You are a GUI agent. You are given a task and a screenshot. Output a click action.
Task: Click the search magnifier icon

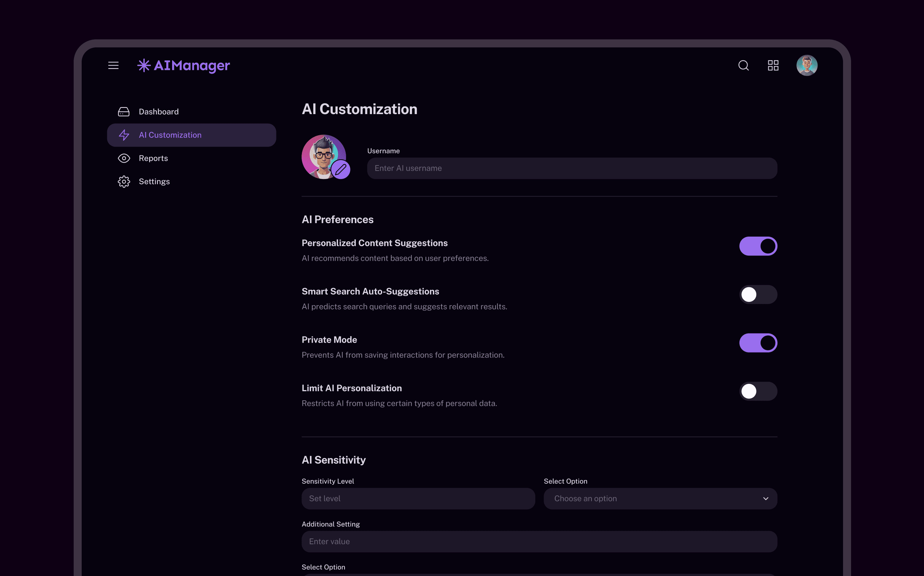(744, 66)
